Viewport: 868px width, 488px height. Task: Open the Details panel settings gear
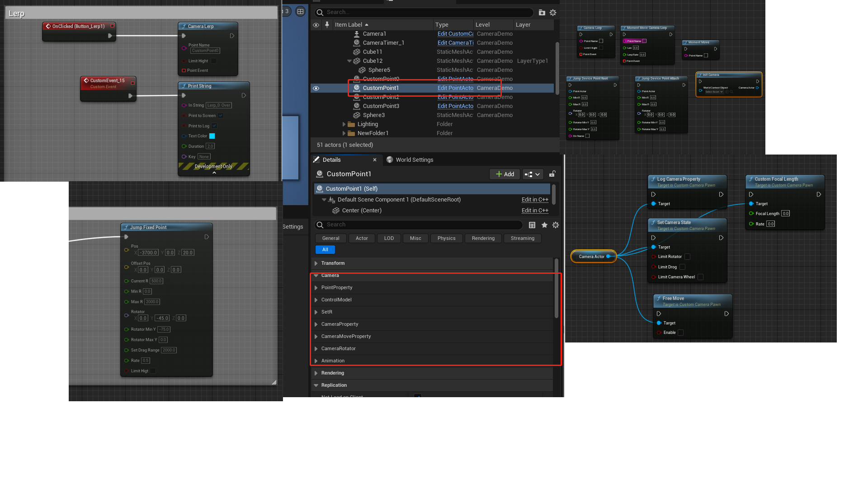(555, 225)
